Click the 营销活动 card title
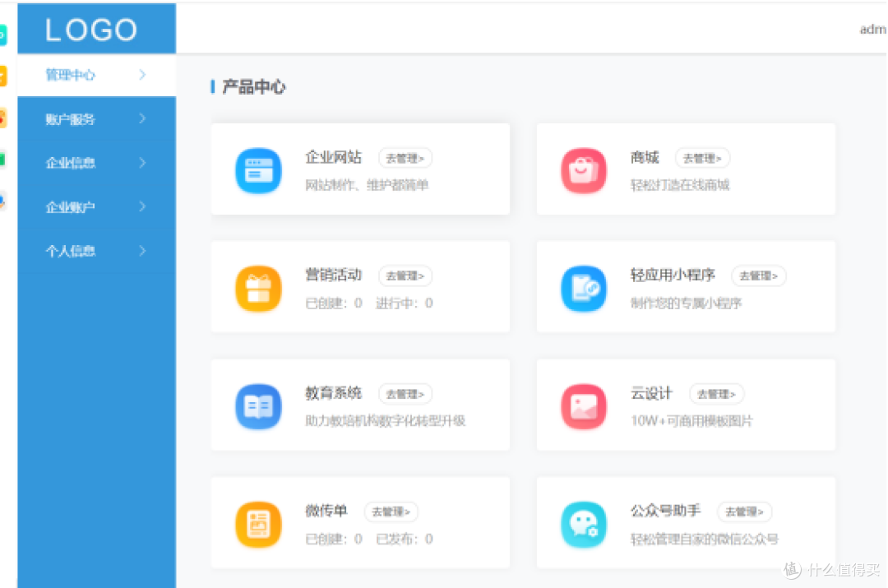888x588 pixels. [x=334, y=275]
